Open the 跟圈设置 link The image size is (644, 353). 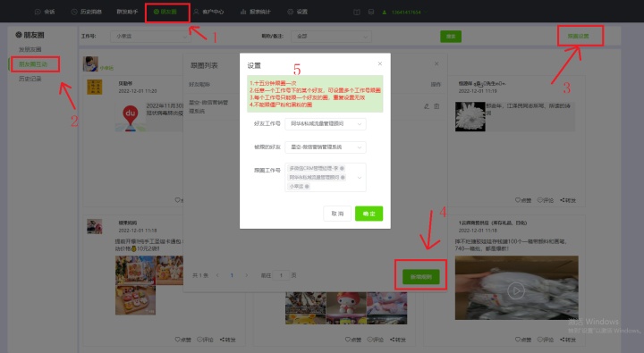point(579,36)
